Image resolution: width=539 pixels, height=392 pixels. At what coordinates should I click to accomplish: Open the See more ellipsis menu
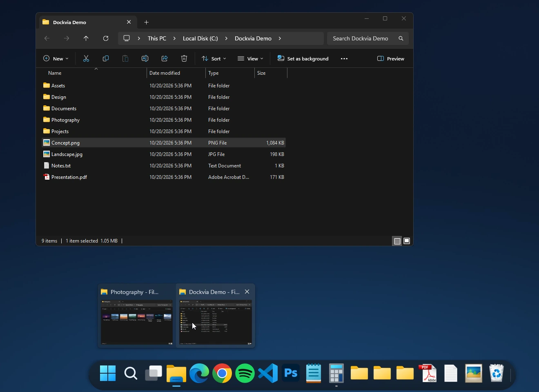(344, 58)
